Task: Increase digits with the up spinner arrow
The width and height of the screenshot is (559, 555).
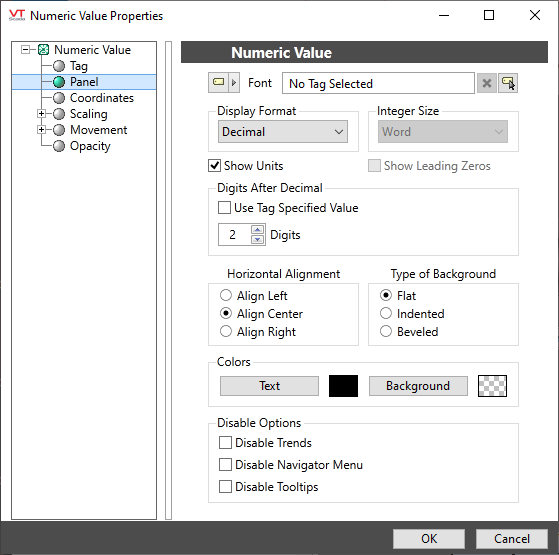Action: tap(257, 230)
